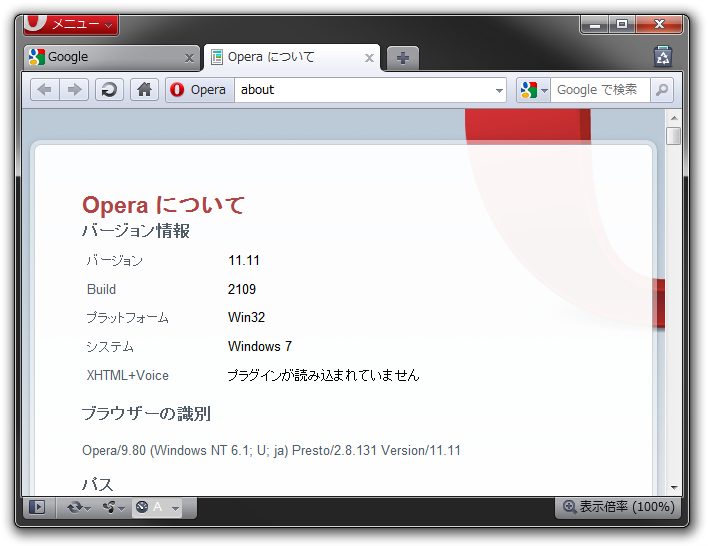Click the Build label
This screenshot has width=708, height=546.
click(x=101, y=289)
